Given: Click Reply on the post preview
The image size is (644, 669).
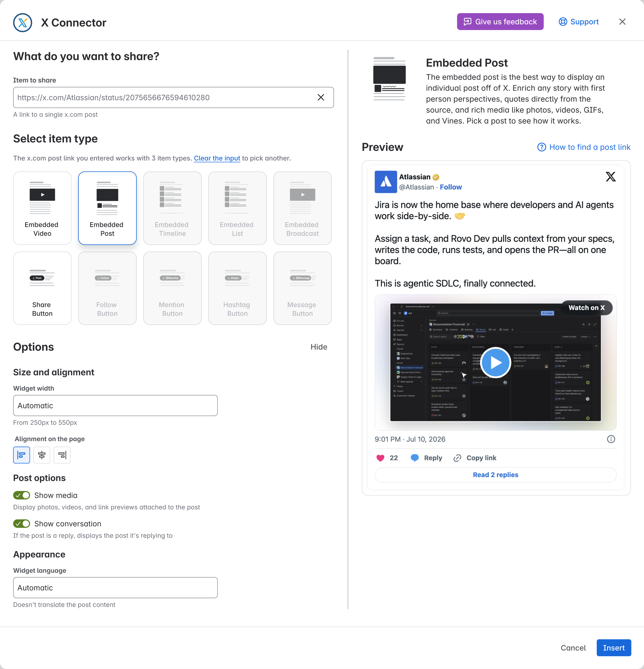Looking at the screenshot, I should pyautogui.click(x=426, y=458).
